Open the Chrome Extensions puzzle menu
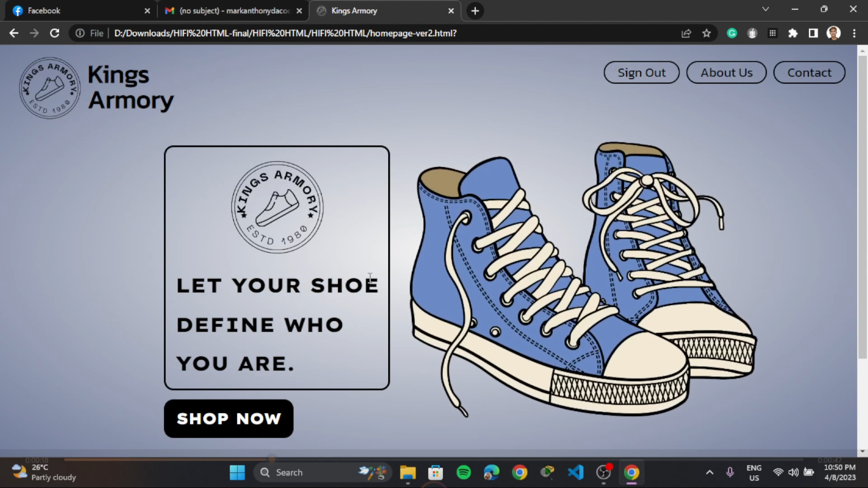Screen dimensions: 868x488 [793, 33]
